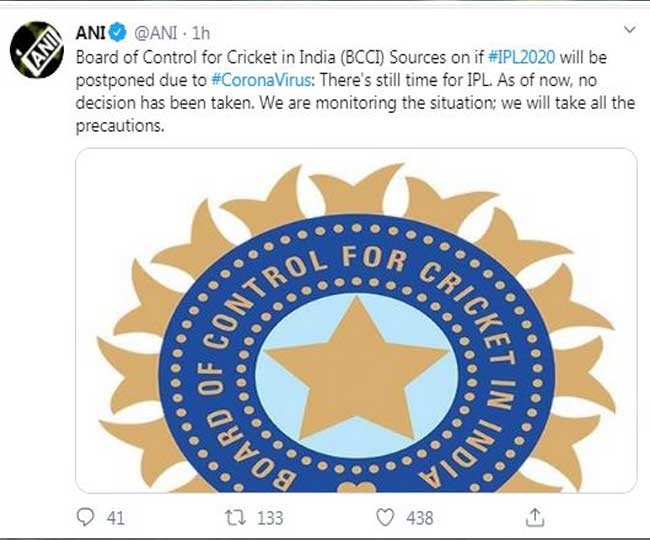This screenshot has width=650, height=540.
Task: Open the reply speech bubble icon
Action: [x=85, y=517]
